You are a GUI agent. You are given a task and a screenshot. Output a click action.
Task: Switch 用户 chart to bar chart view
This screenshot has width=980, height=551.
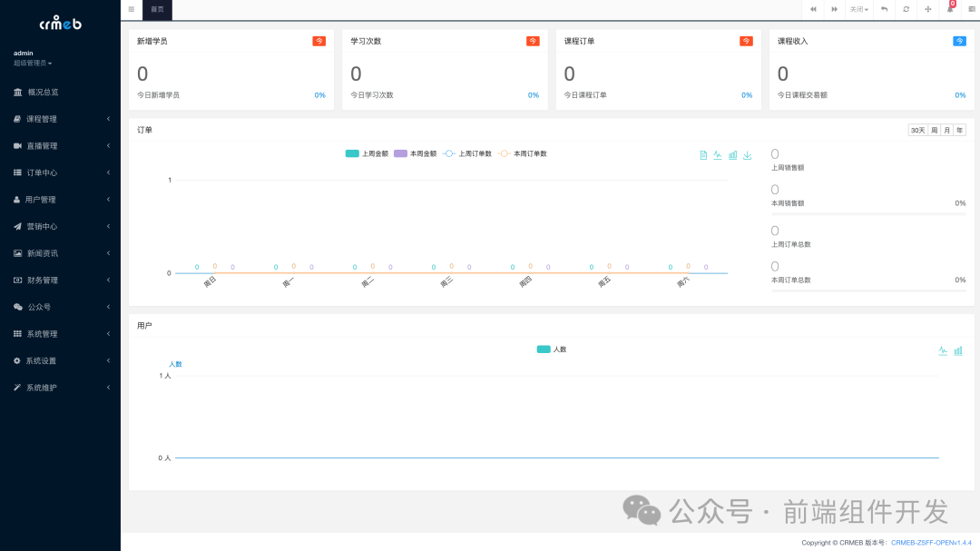(x=958, y=349)
